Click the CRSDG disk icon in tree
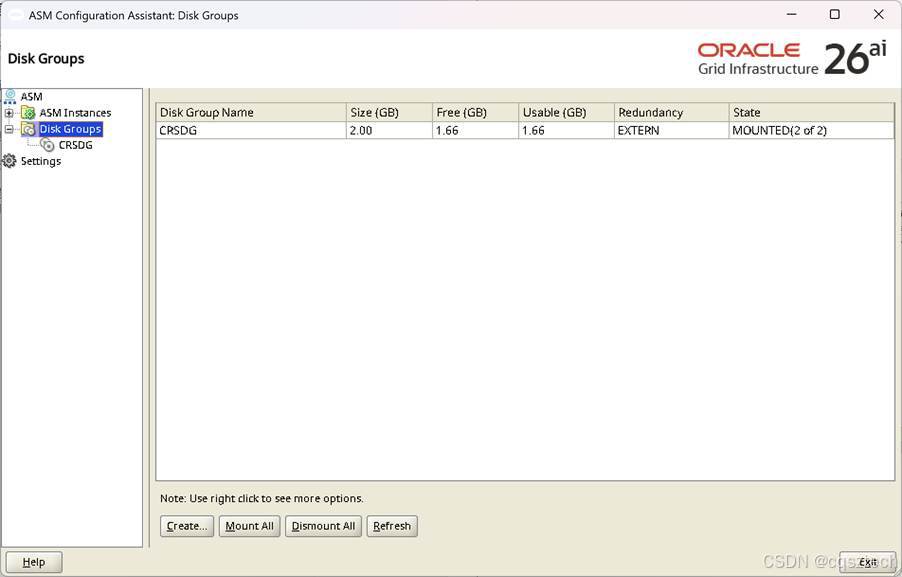Image resolution: width=902 pixels, height=577 pixels. [x=47, y=145]
